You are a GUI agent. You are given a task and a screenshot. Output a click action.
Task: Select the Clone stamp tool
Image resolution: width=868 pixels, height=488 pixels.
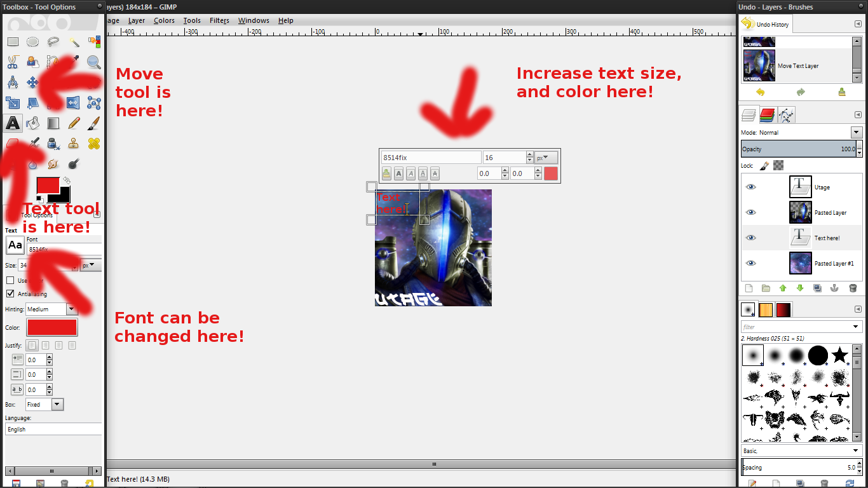[74, 144]
